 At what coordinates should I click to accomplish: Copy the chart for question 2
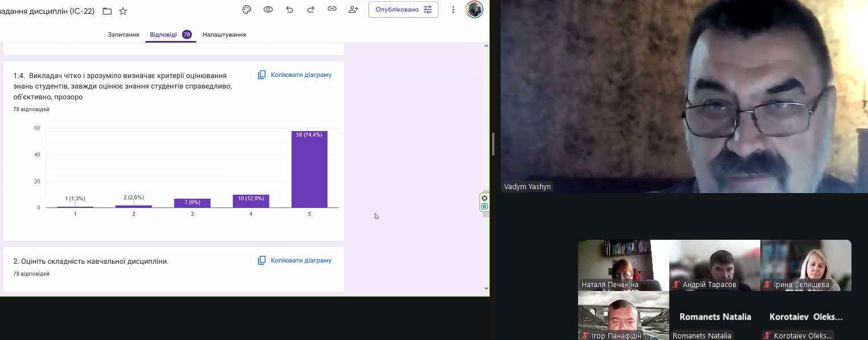coord(294,260)
